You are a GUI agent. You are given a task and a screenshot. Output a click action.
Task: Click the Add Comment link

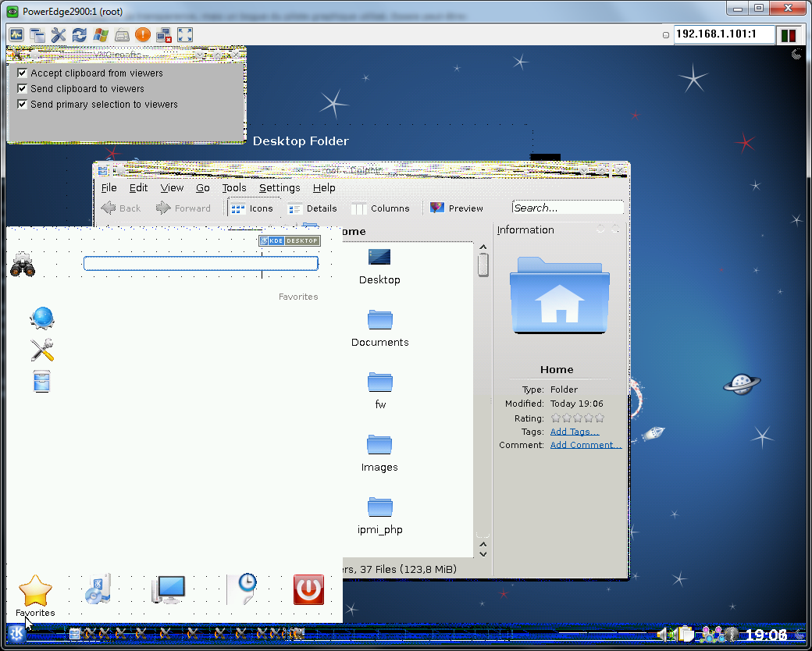point(586,445)
